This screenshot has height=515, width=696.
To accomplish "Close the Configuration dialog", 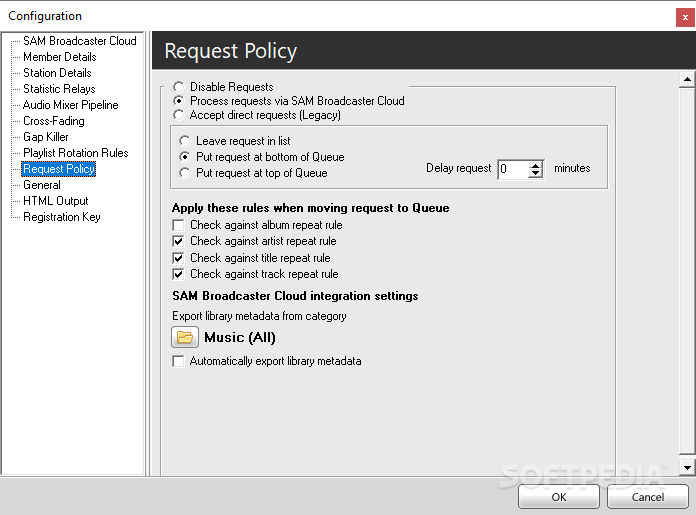I will pos(685,18).
